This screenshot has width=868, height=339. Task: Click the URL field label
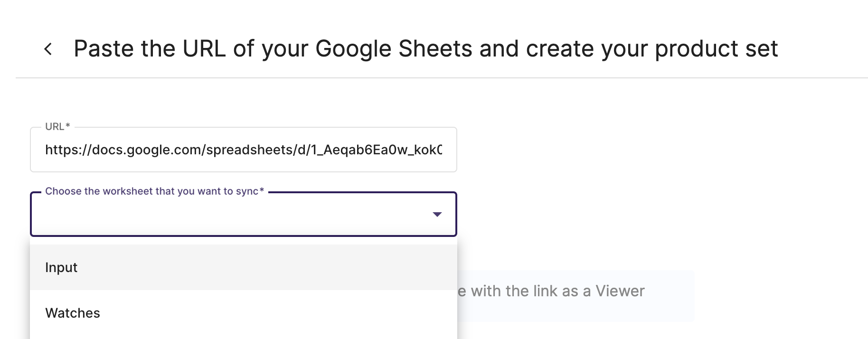click(x=57, y=127)
